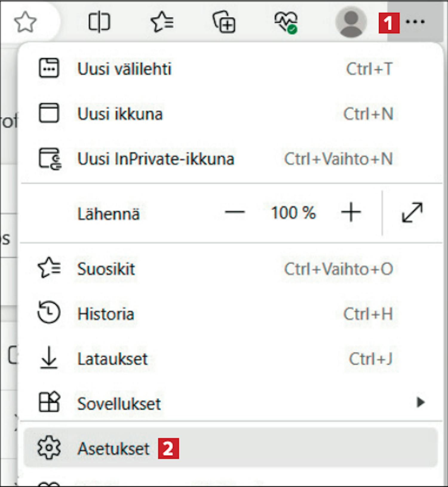Click the 100 % zoom level value
Image resolution: width=448 pixels, height=487 pixels.
click(293, 213)
